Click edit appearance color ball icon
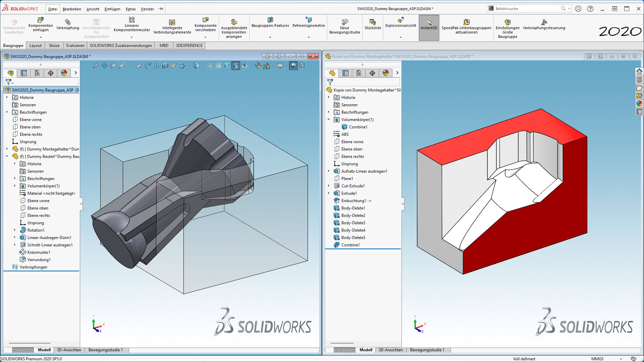 click(258, 66)
